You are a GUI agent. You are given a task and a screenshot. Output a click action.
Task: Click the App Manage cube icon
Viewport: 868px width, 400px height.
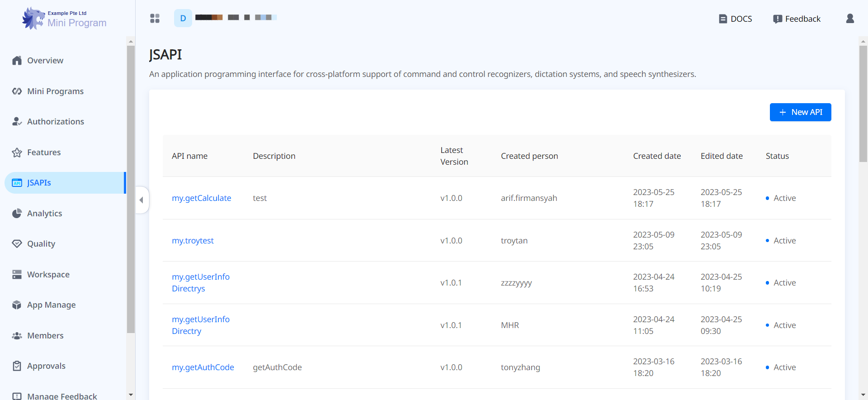(x=17, y=305)
